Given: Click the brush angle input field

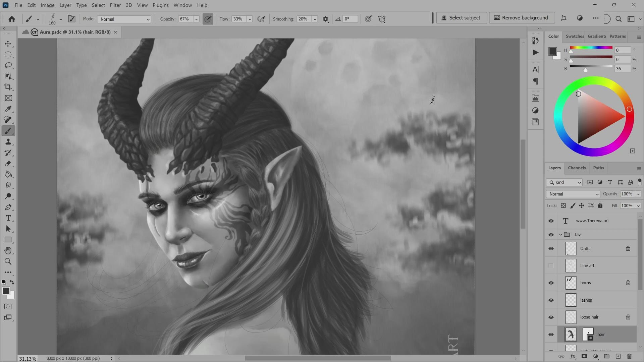Looking at the screenshot, I should pyautogui.click(x=350, y=19).
